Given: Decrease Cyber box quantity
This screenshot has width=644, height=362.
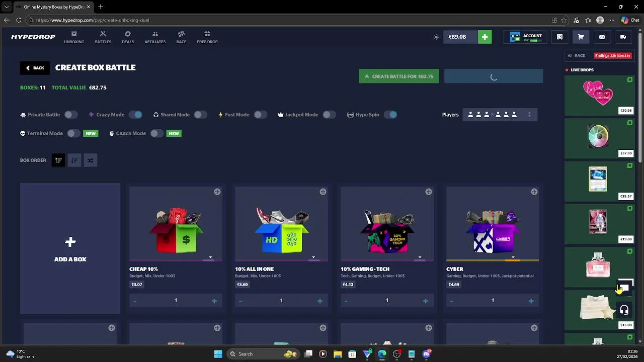Looking at the screenshot, I should (452, 301).
